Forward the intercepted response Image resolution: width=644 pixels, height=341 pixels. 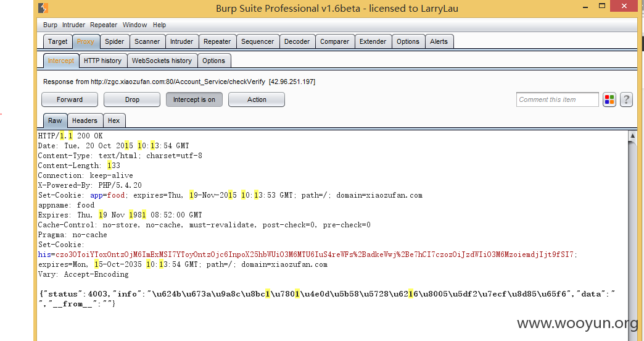pyautogui.click(x=70, y=99)
